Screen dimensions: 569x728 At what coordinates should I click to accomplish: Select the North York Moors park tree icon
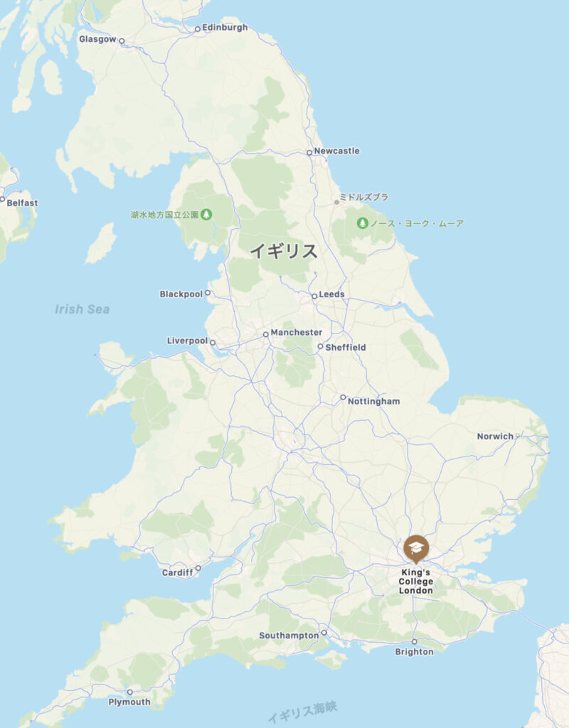[x=362, y=223]
